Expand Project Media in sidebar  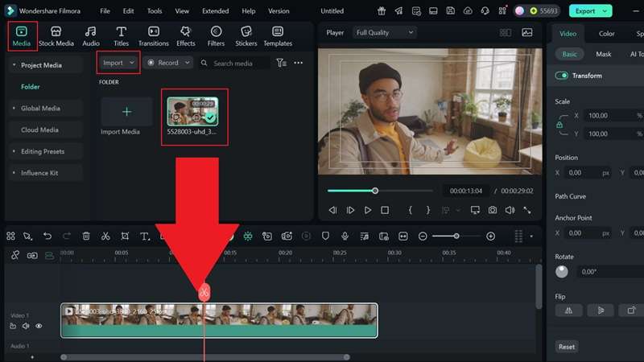pos(14,65)
